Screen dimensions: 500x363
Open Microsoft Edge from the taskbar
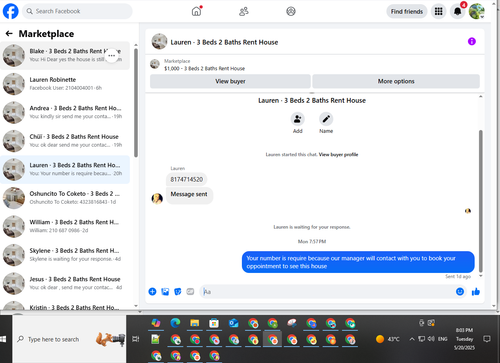tap(175, 323)
